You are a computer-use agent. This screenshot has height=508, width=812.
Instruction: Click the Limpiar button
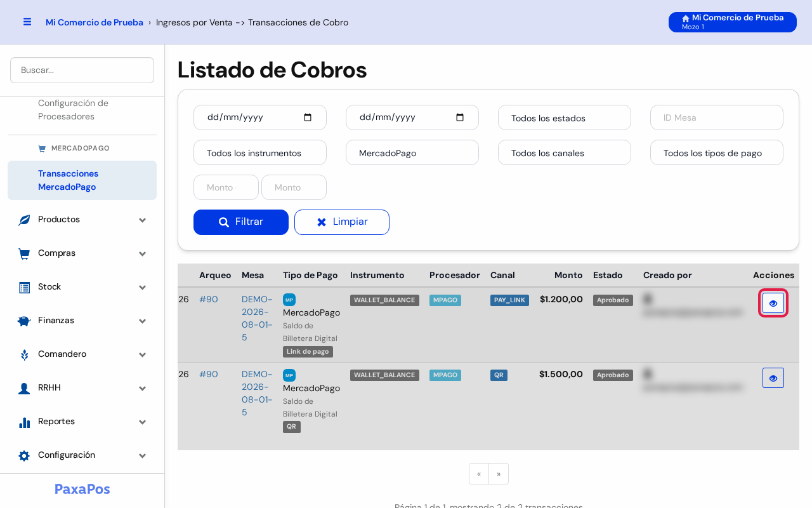342,222
